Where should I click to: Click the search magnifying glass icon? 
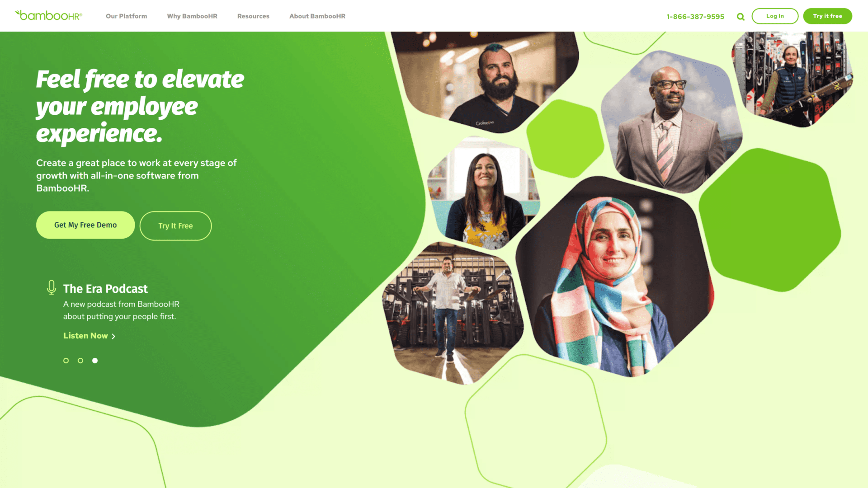click(x=741, y=17)
